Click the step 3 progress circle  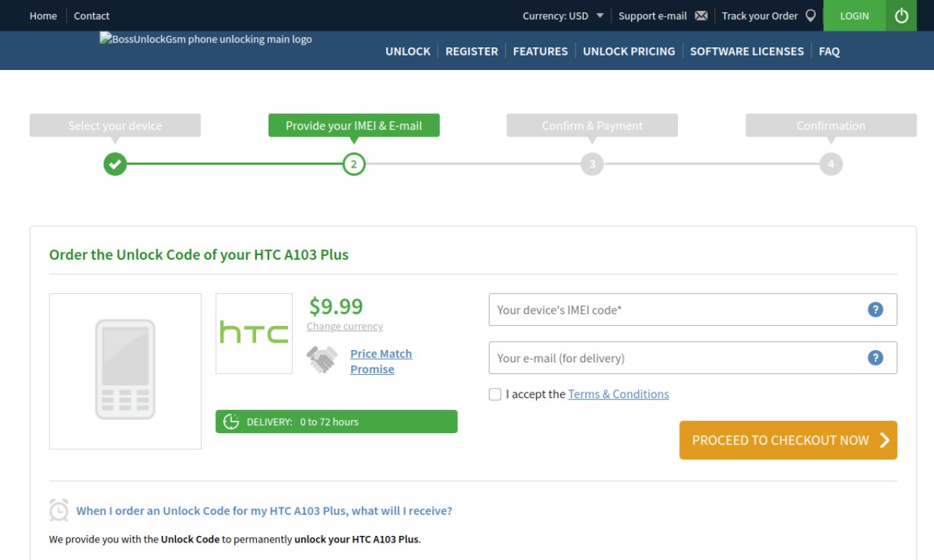(x=593, y=164)
